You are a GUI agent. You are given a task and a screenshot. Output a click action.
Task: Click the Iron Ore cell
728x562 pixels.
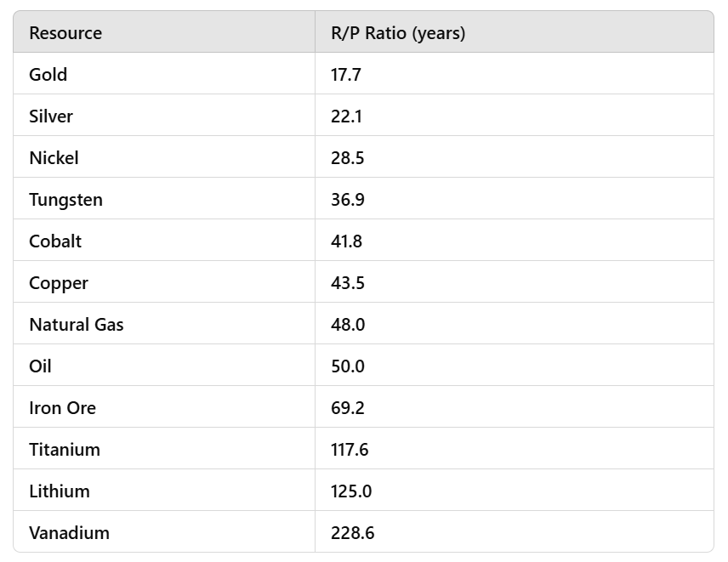coord(62,408)
